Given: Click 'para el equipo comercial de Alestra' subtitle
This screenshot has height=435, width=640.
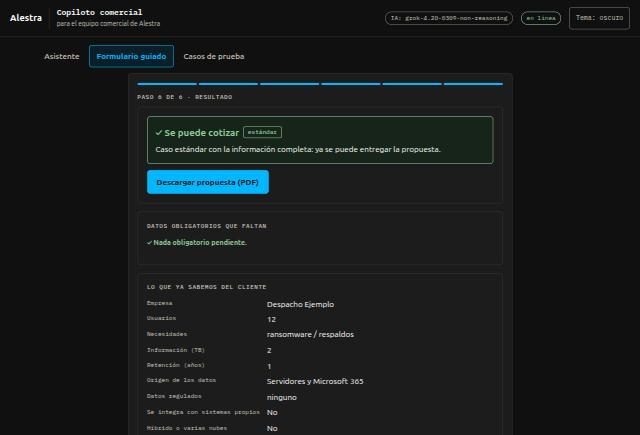Looking at the screenshot, I should point(108,24).
